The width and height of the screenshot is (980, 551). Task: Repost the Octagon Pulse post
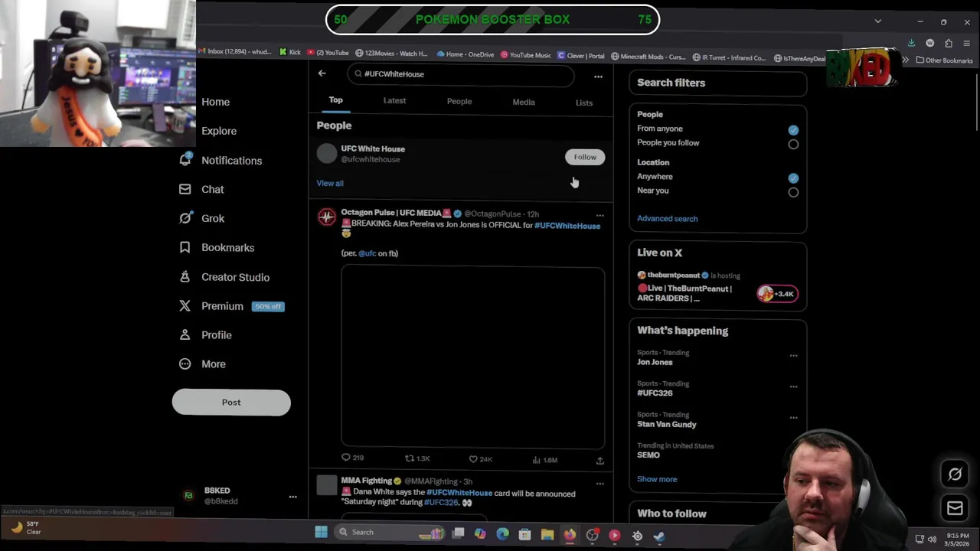[x=417, y=458]
